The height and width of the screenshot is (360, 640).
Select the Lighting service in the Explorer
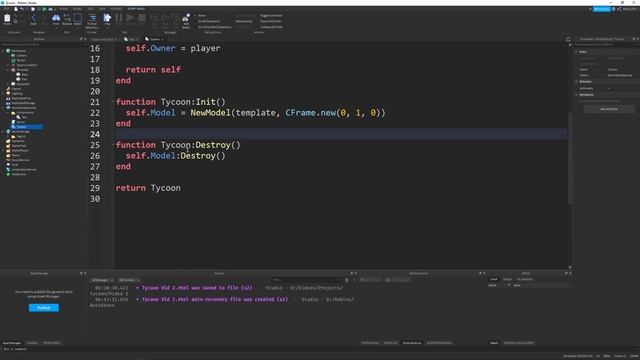[x=17, y=93]
